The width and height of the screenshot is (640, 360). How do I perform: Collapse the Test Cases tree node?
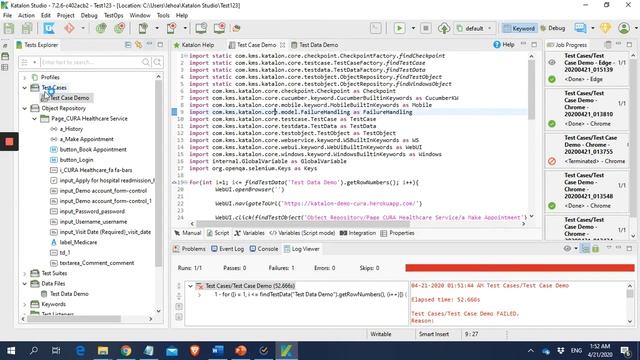click(24, 88)
